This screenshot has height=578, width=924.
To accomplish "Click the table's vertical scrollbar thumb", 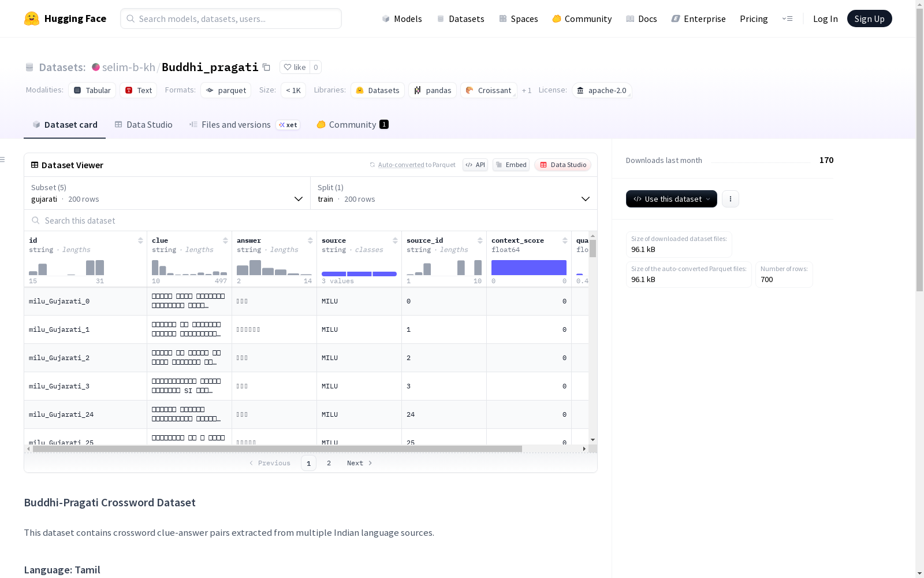I will [593, 249].
